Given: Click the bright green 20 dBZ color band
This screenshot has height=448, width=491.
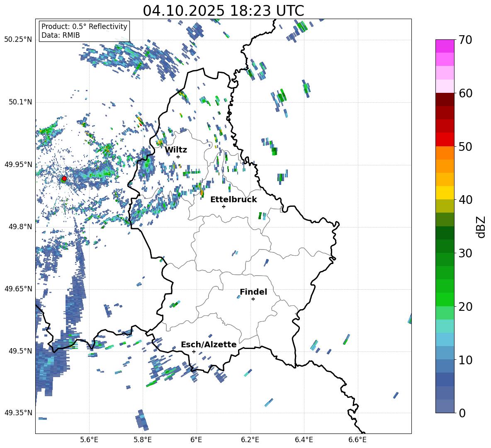Looking at the screenshot, I should click(x=445, y=299).
